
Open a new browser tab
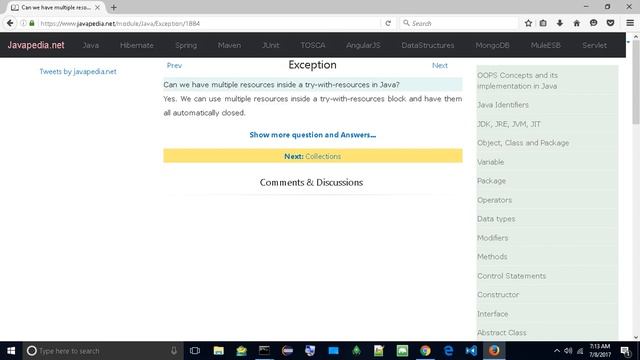(113, 7)
